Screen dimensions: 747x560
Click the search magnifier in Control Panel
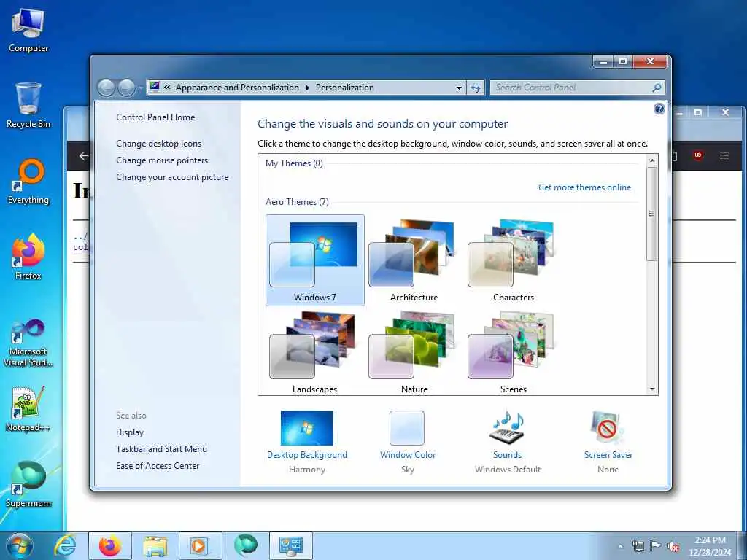[x=657, y=87]
